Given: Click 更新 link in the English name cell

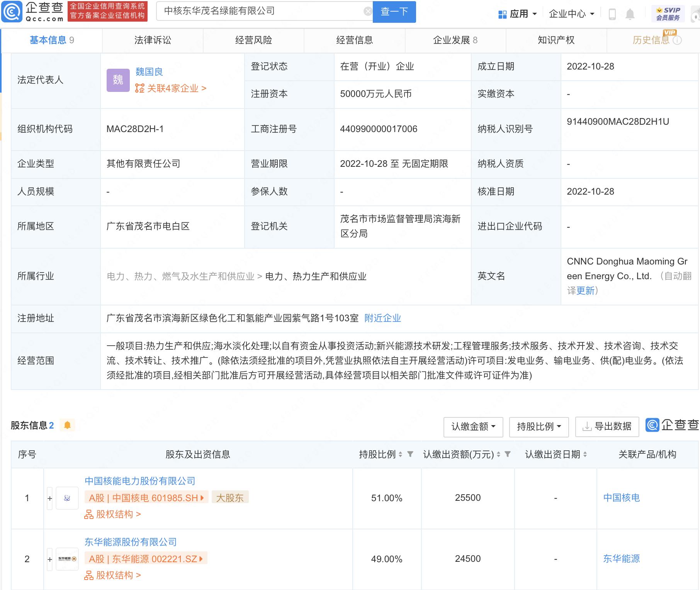Looking at the screenshot, I should coord(585,291).
